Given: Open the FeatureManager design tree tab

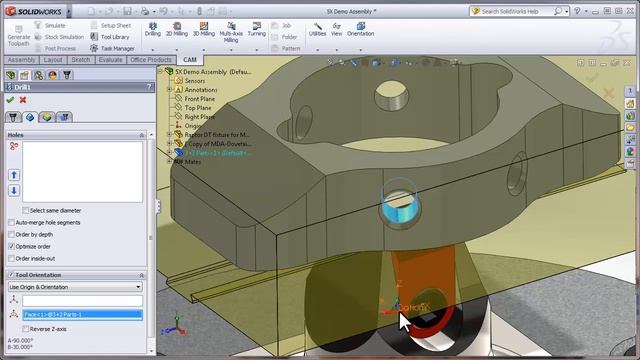Looking at the screenshot, I should pyautogui.click(x=11, y=75).
